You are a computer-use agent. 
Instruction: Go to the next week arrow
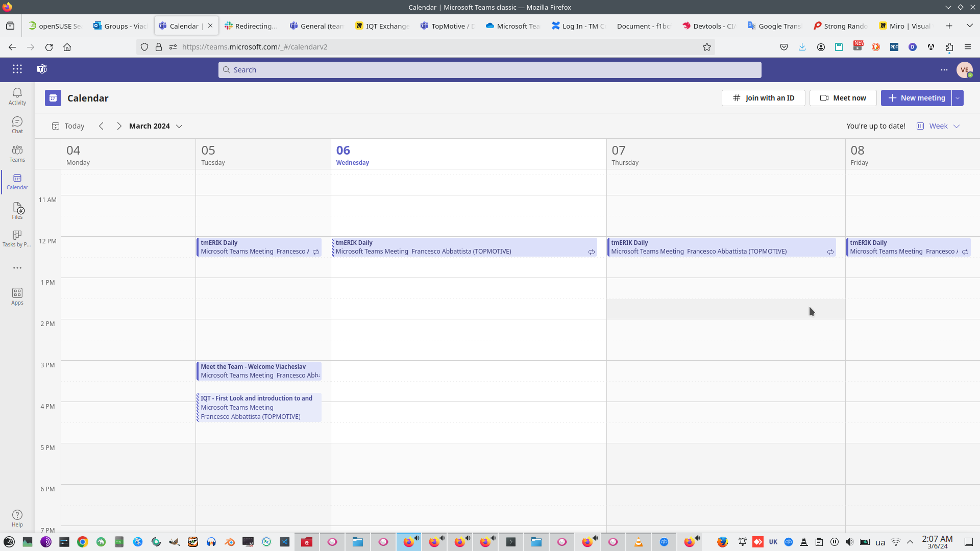[119, 126]
